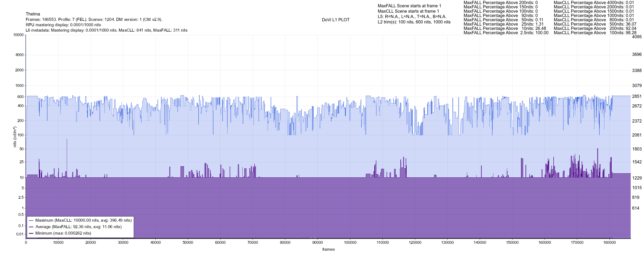Image resolution: width=644 pixels, height=258 pixels.
Task: Click the frames x-axis label
Action: coord(328,249)
